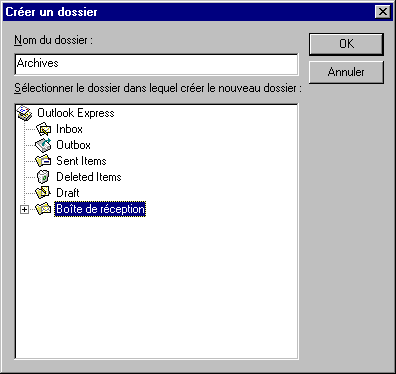Select the Inbox label in the tree
Image resolution: width=396 pixels, height=374 pixels.
pos(69,129)
